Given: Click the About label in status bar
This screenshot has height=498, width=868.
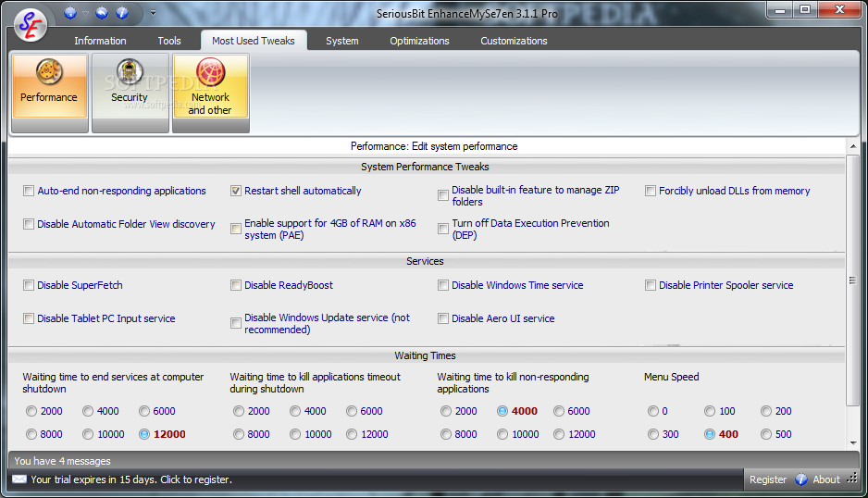Looking at the screenshot, I should [826, 479].
